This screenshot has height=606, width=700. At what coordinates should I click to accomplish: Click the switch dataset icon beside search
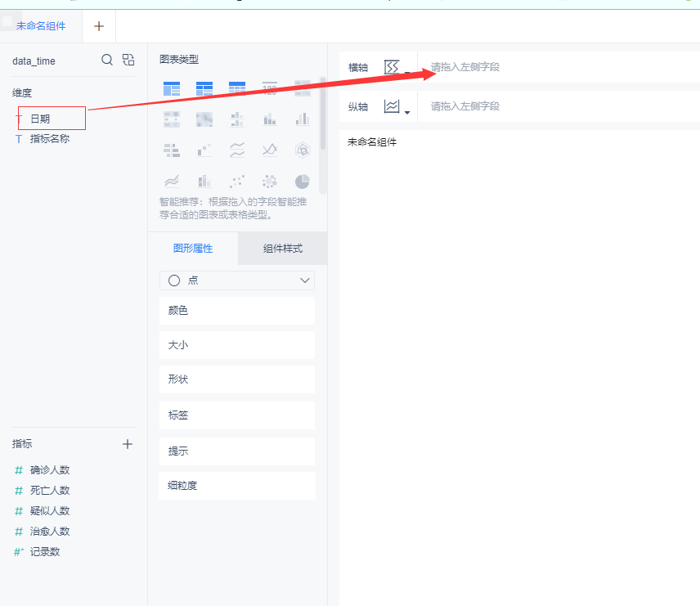click(128, 60)
